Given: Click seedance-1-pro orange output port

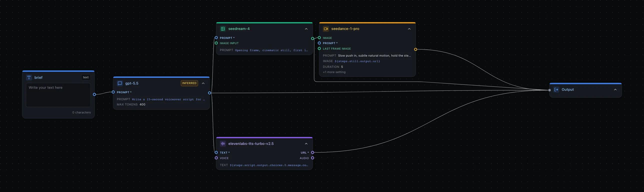Looking at the screenshot, I should pyautogui.click(x=415, y=49).
